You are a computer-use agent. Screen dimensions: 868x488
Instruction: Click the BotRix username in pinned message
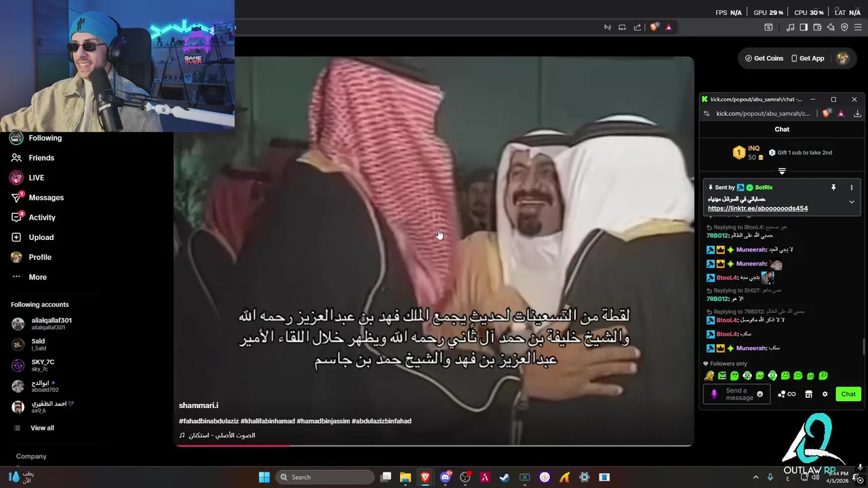point(764,188)
